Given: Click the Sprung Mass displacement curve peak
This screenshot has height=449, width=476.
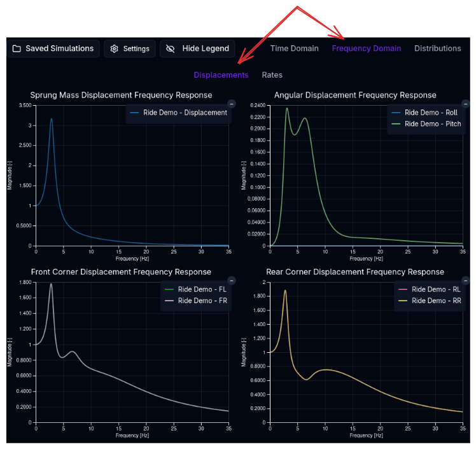Looking at the screenshot, I should tap(52, 119).
